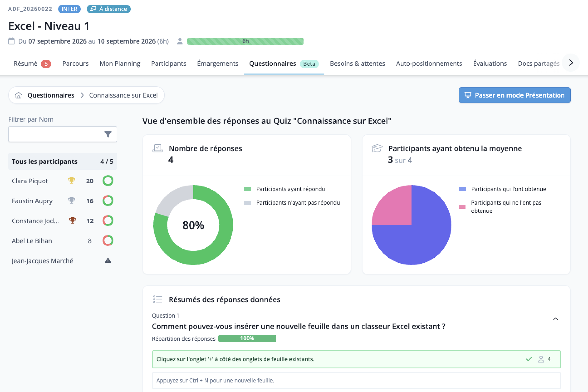Go back to Questionnaires breadcrumb link
588x392 pixels.
[x=51, y=95]
